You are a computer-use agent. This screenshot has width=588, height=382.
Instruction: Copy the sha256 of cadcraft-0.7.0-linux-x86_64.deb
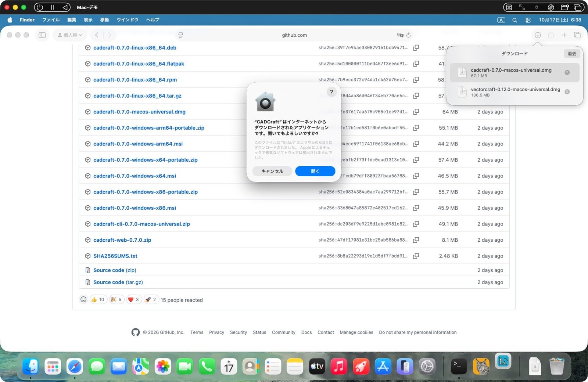416,48
